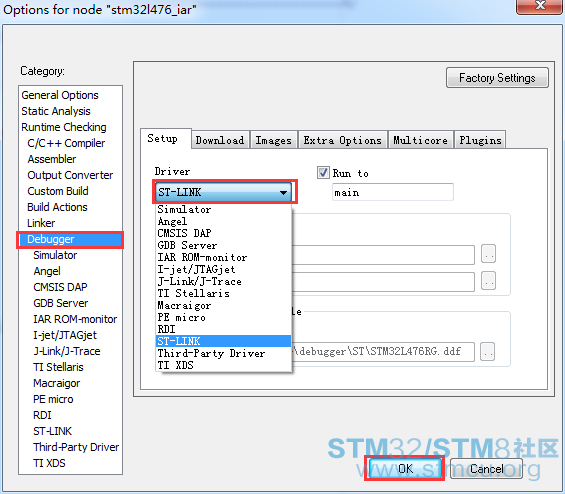
Task: Choose Macraigor in Driver dropdown list
Action: click(223, 305)
